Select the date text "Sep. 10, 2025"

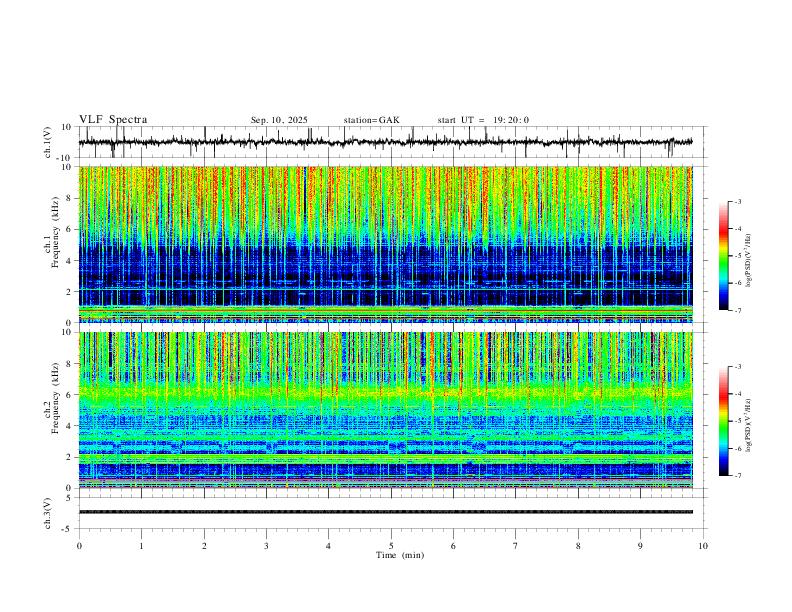[279, 120]
